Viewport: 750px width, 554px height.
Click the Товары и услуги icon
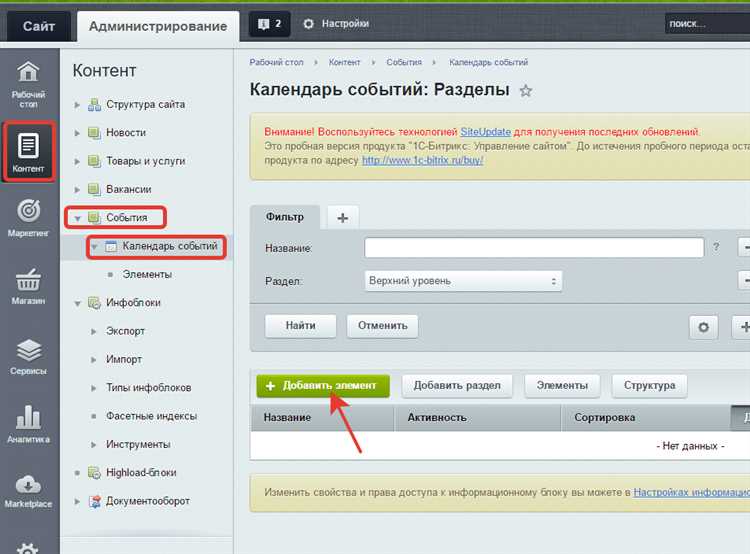pyautogui.click(x=94, y=161)
